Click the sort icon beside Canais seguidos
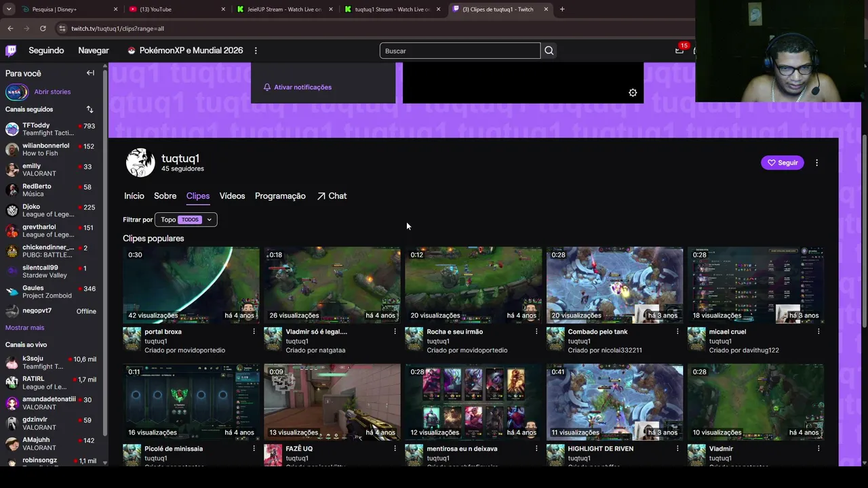 tap(90, 109)
